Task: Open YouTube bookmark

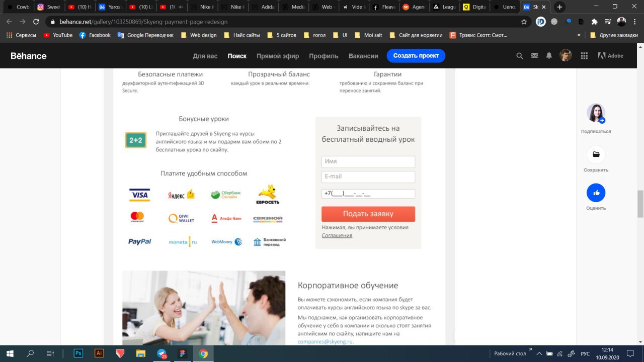Action: pos(58,35)
